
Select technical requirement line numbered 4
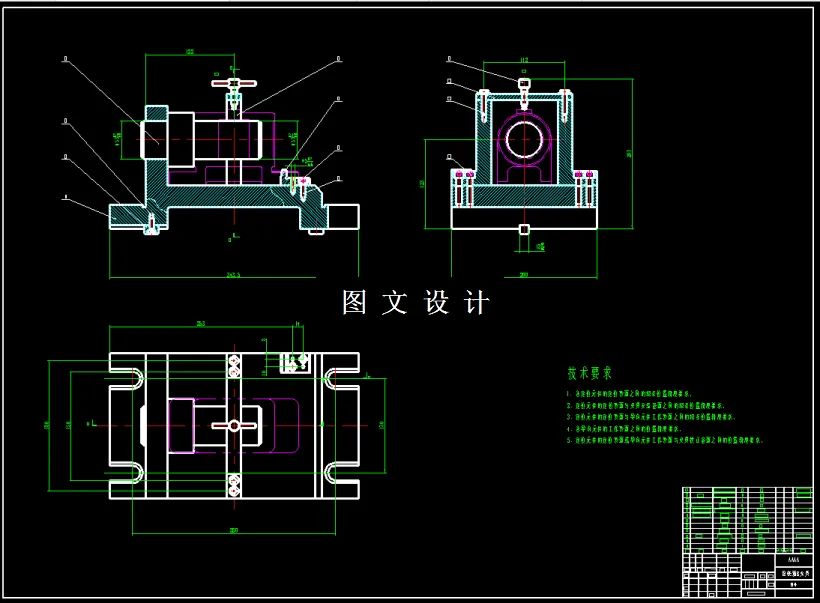coord(624,428)
